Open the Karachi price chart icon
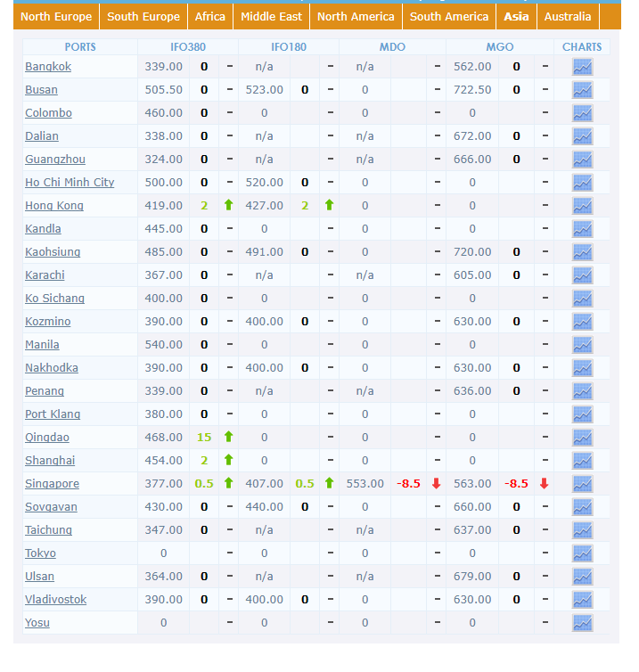Viewport: 639px width, 672px height. pyautogui.click(x=583, y=275)
